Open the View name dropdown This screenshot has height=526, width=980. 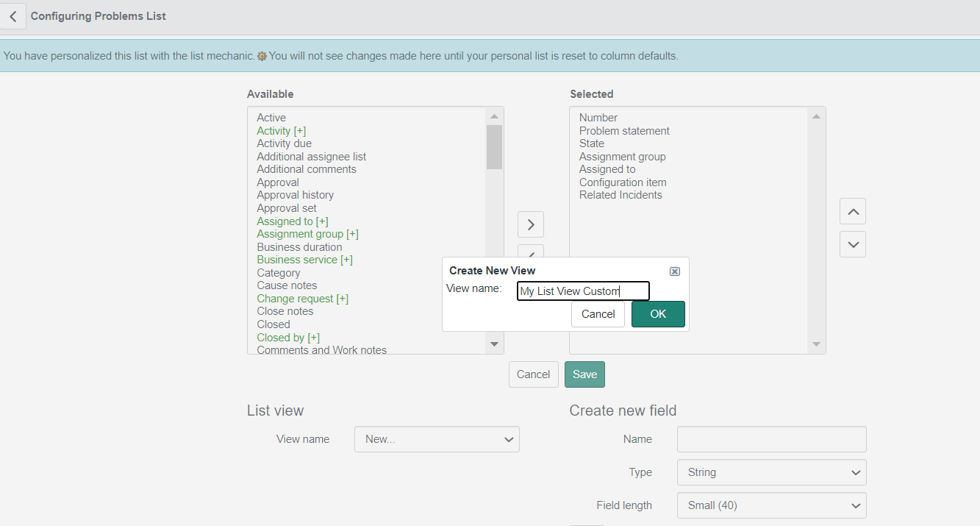437,438
